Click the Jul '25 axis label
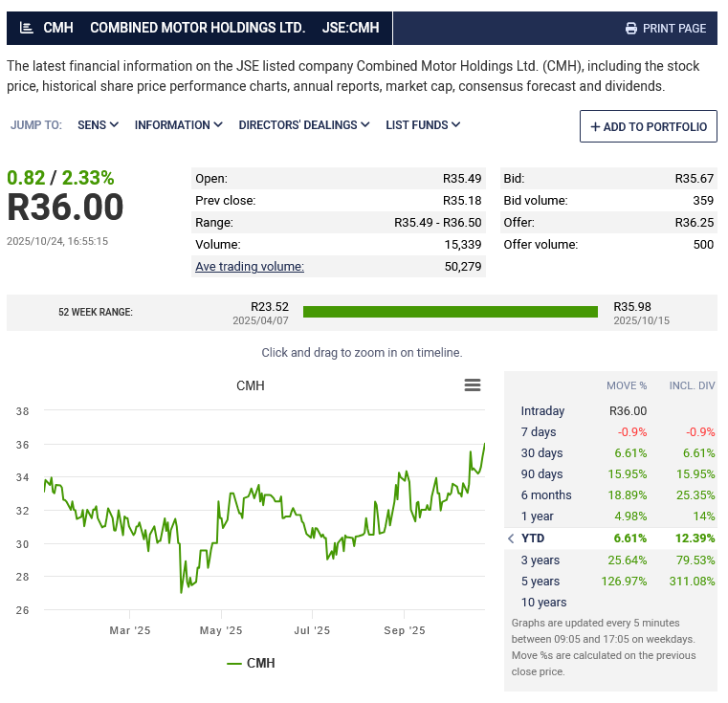The image size is (728, 703). pos(312,630)
